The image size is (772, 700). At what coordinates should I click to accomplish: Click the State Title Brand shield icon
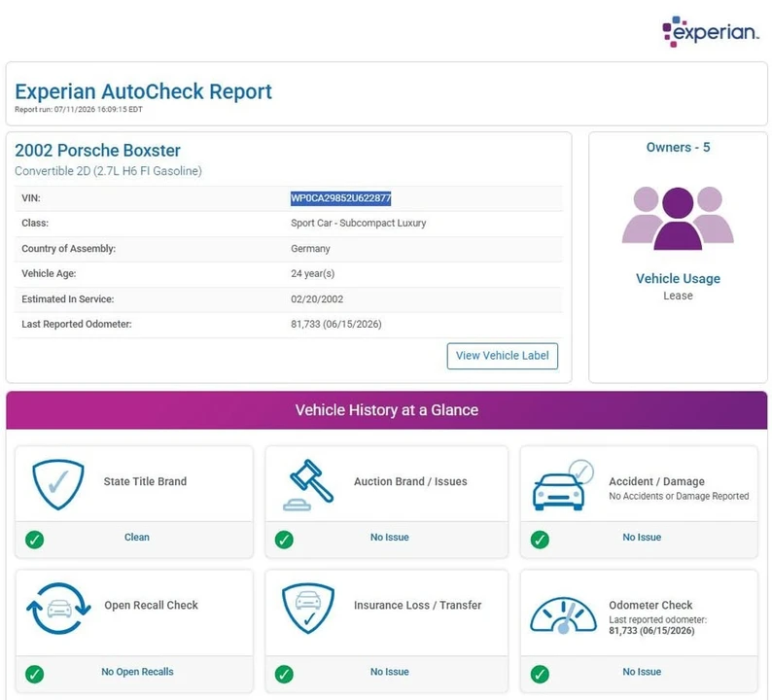click(58, 484)
